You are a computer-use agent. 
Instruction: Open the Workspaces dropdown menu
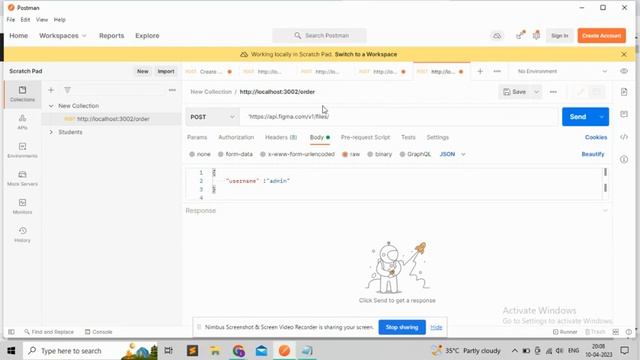[63, 36]
